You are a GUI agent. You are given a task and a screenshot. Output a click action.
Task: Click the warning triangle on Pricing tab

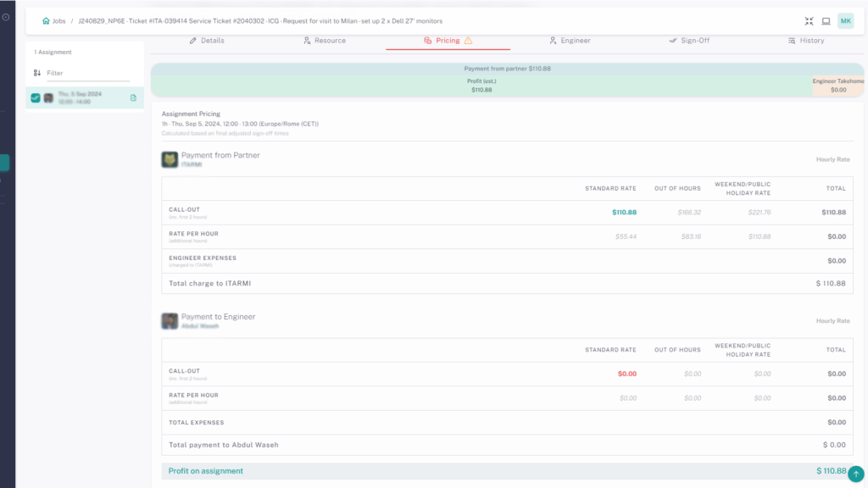tap(468, 41)
